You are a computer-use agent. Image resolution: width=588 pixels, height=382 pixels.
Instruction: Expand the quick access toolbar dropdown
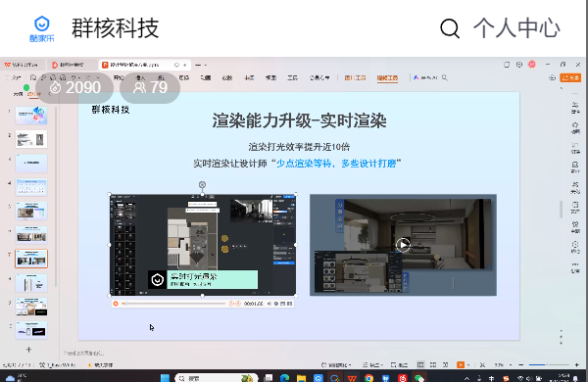pos(99,77)
